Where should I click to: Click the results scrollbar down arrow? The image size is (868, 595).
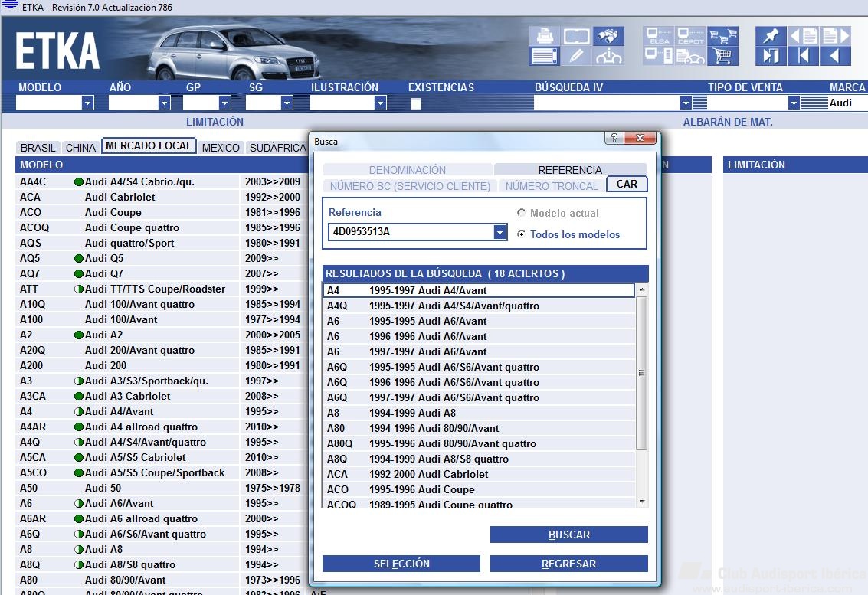641,502
